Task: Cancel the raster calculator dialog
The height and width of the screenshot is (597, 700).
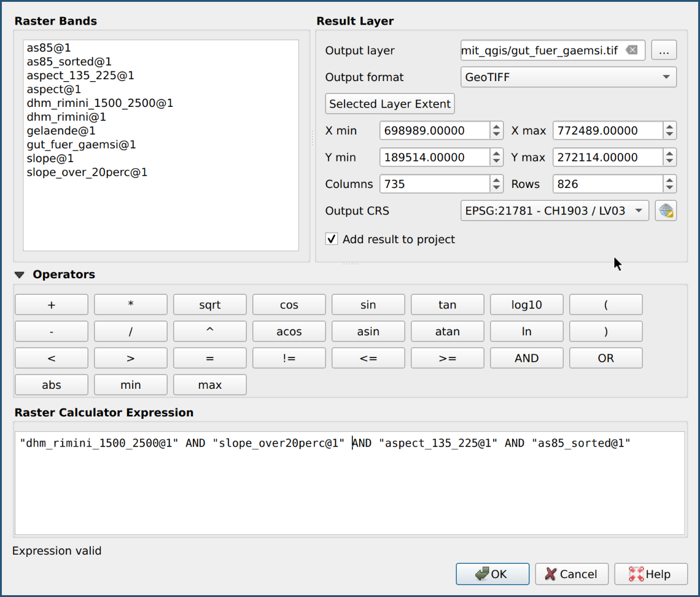Action: pos(571,574)
